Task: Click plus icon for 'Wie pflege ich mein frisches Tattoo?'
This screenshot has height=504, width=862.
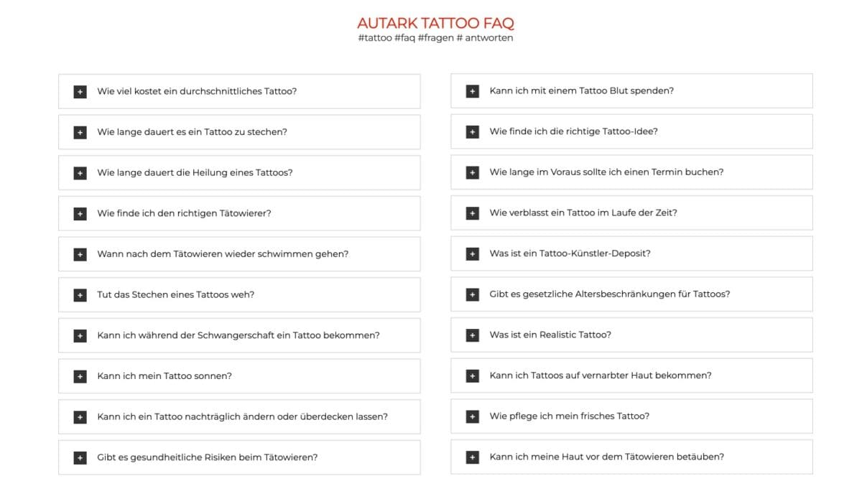Action: tap(472, 416)
